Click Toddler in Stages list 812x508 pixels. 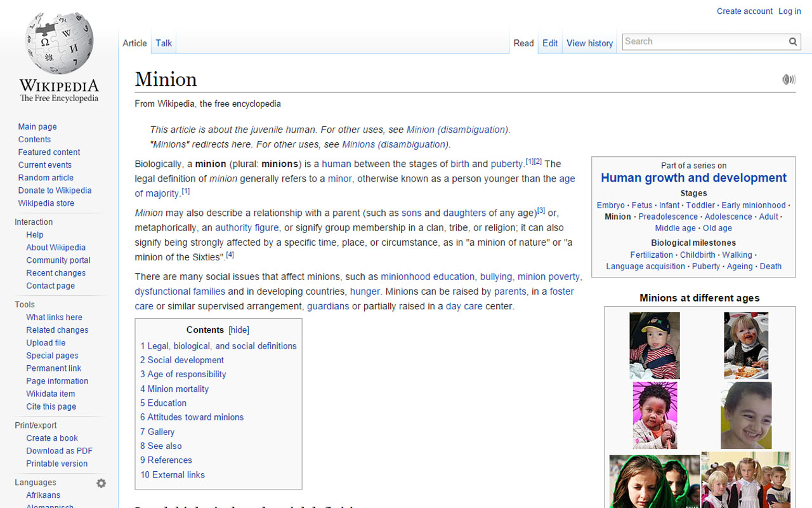pos(700,205)
